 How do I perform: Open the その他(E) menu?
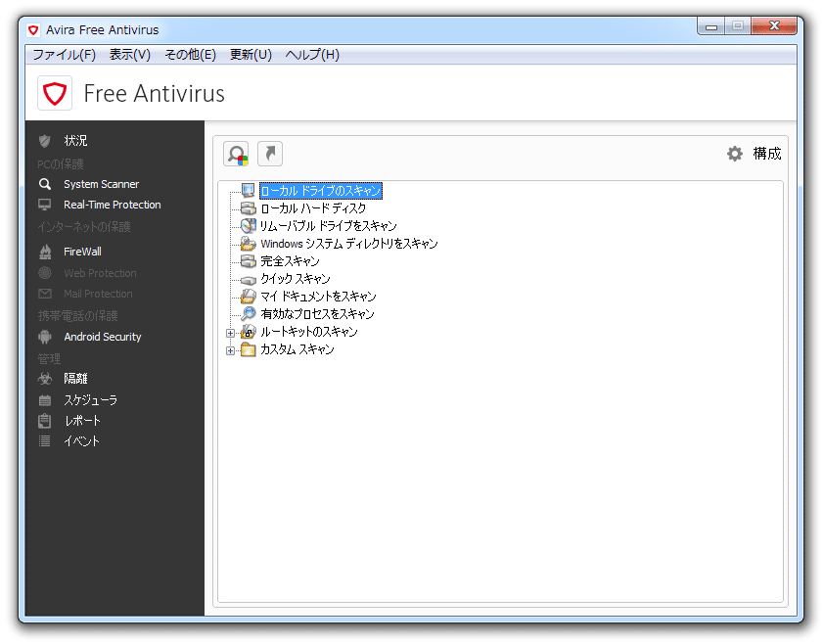point(190,55)
